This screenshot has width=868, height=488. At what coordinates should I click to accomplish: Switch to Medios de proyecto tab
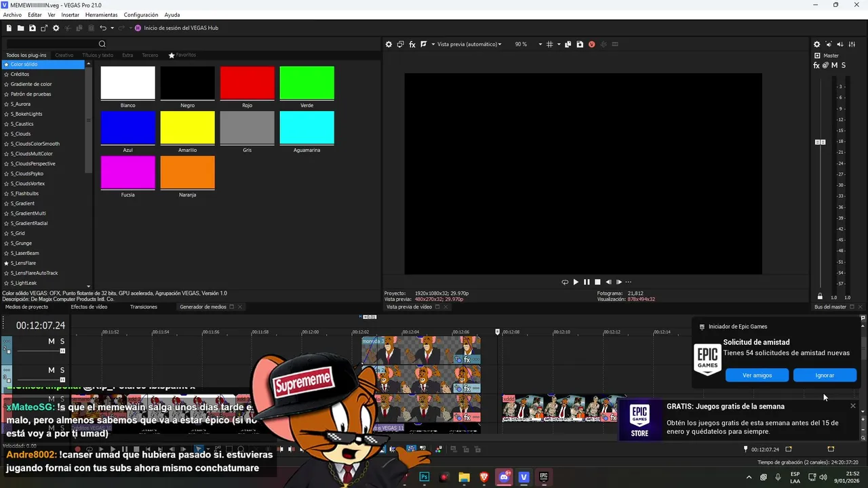click(26, 307)
